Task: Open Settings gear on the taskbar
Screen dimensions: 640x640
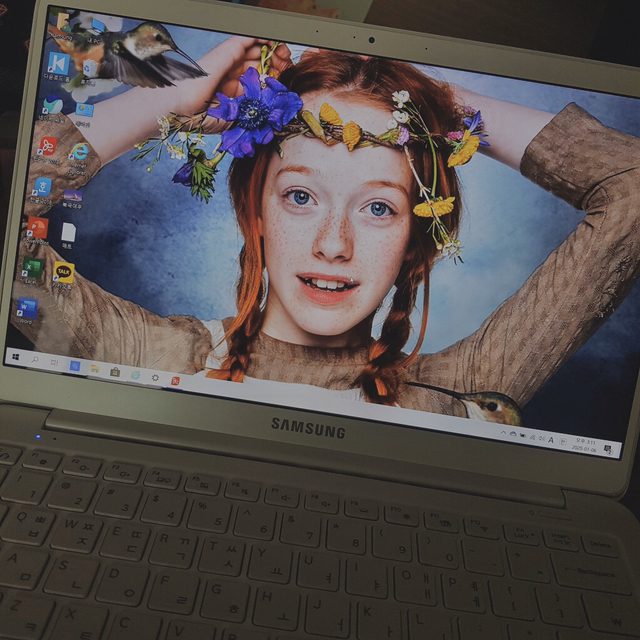Action: point(155,378)
